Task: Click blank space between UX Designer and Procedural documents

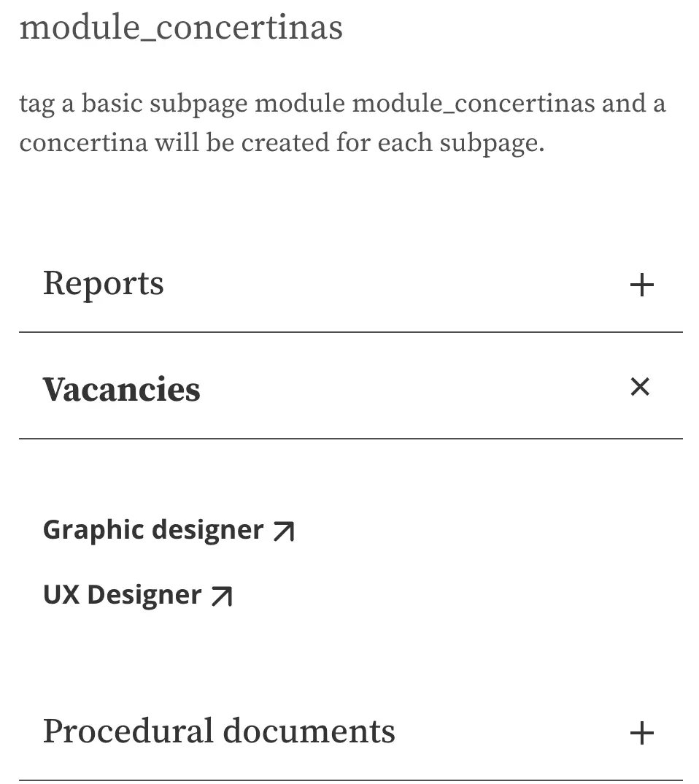Action: coord(350,657)
